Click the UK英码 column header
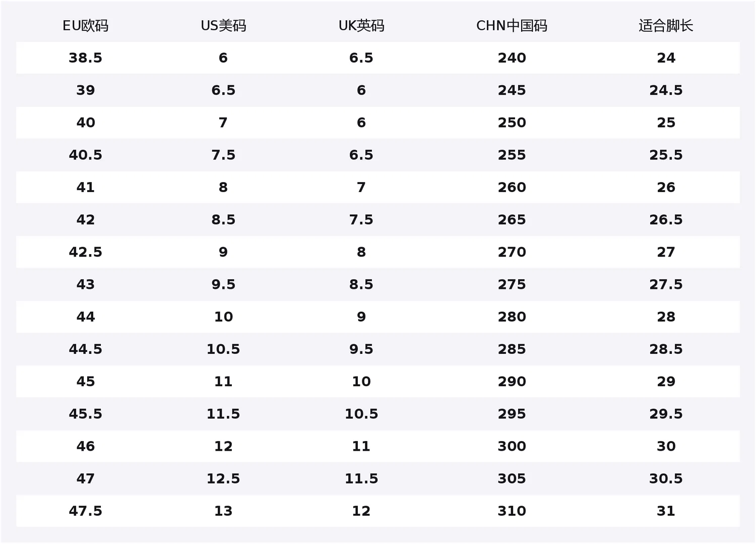 pos(361,26)
